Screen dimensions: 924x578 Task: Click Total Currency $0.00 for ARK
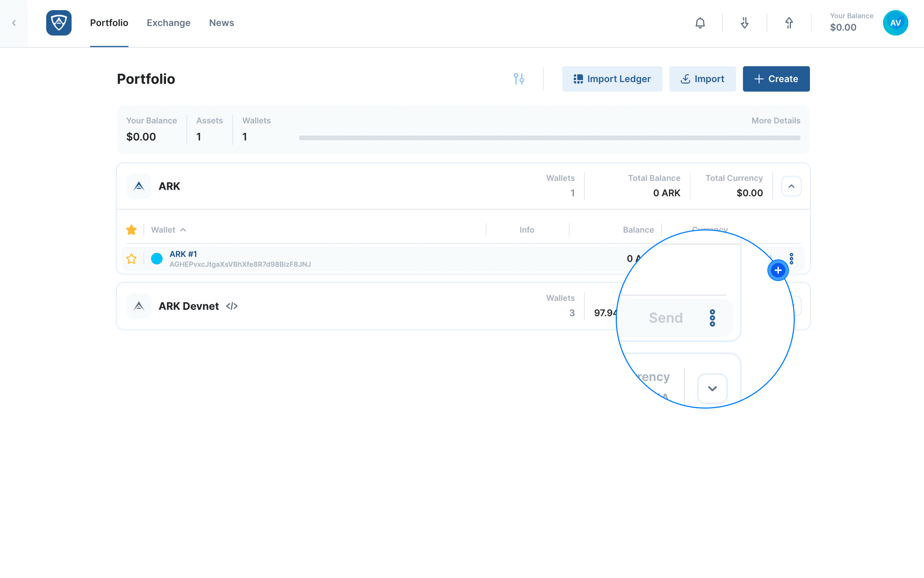(750, 193)
